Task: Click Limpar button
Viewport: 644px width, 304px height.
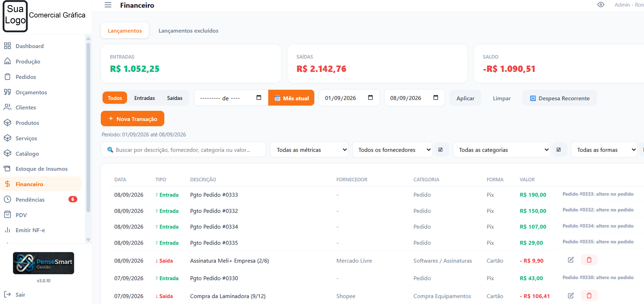Action: 502,98
